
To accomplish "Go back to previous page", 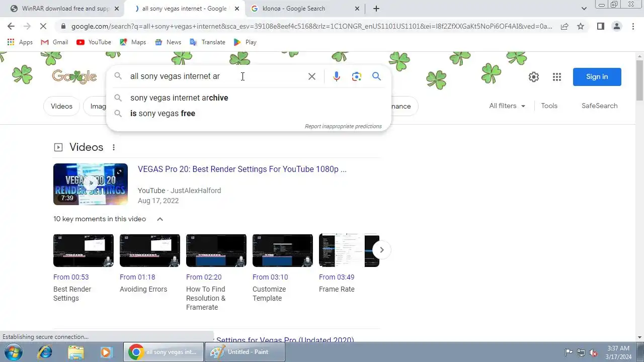I will 11,26.
